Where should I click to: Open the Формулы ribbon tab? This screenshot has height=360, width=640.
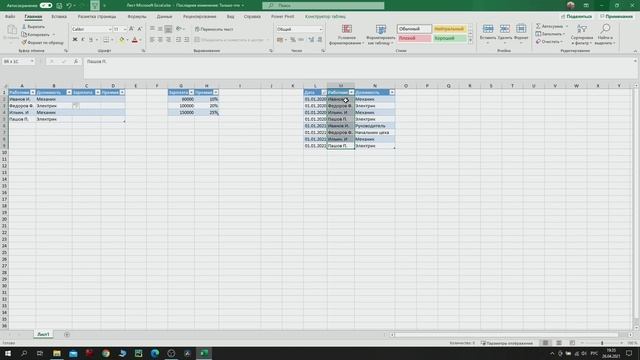point(137,16)
